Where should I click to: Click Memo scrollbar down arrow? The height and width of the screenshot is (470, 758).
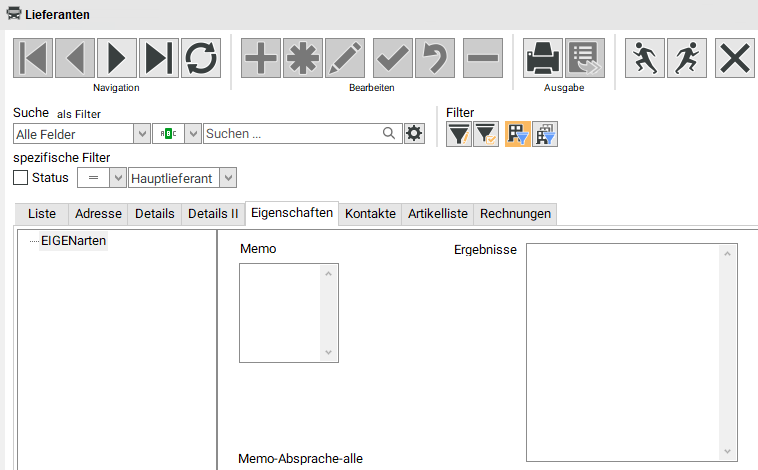point(329,352)
